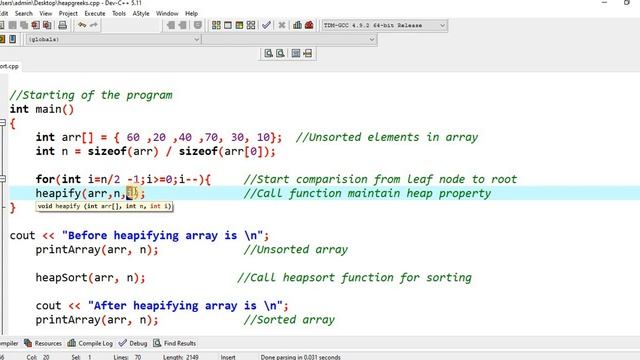This screenshot has width=640, height=360.
Task: Open the AStyle menu
Action: tap(141, 13)
